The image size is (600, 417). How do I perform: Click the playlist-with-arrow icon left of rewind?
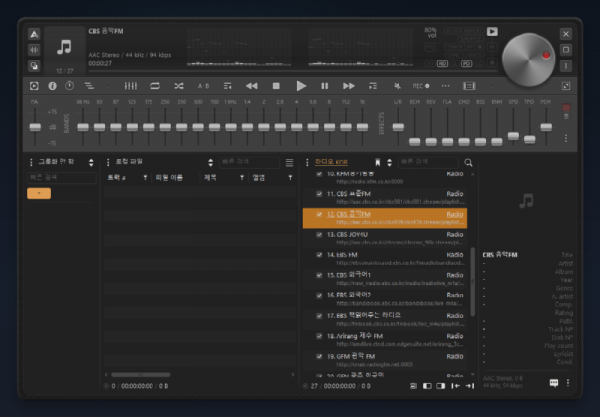[x=227, y=86]
